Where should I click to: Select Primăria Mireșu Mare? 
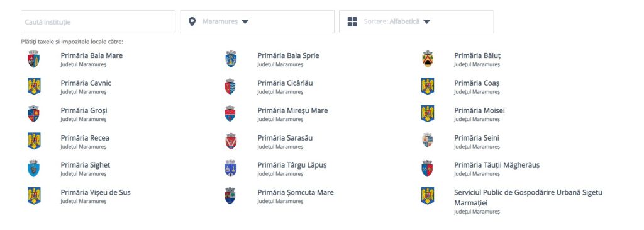[292, 110]
